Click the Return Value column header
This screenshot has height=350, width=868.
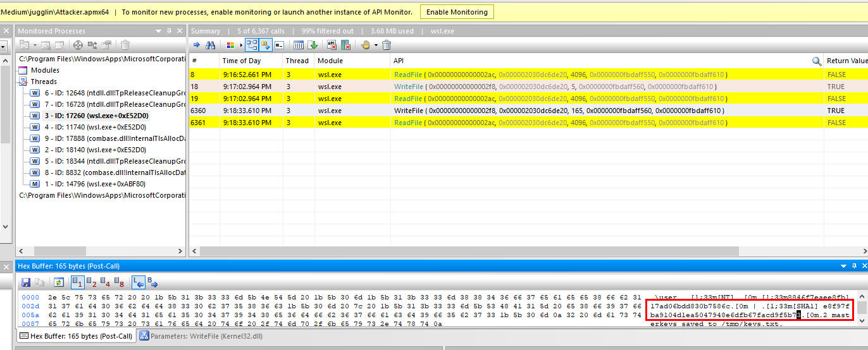(846, 61)
